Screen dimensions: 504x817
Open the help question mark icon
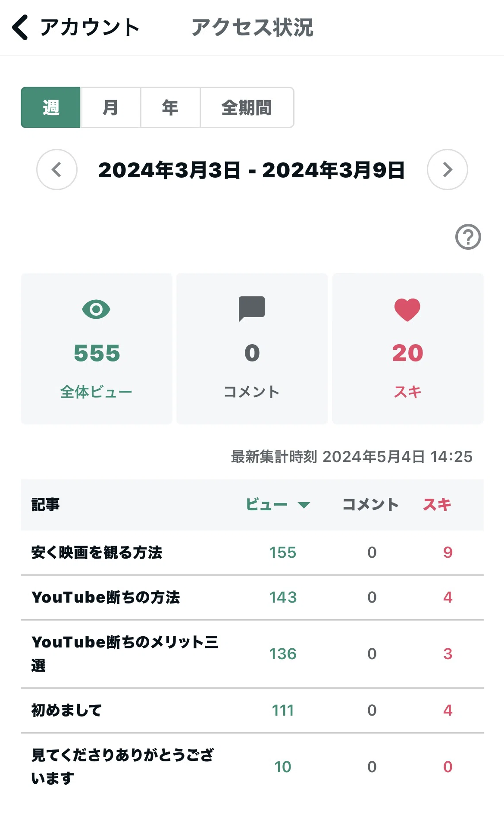click(x=468, y=237)
